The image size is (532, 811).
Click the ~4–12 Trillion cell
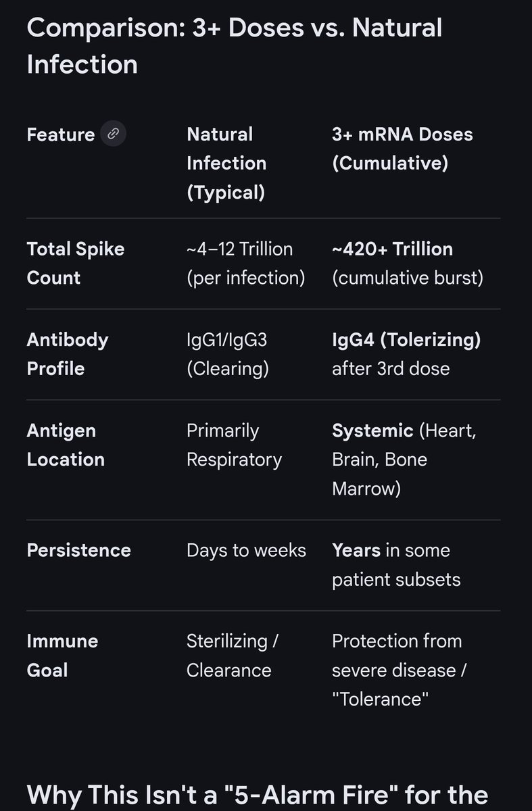(x=246, y=264)
